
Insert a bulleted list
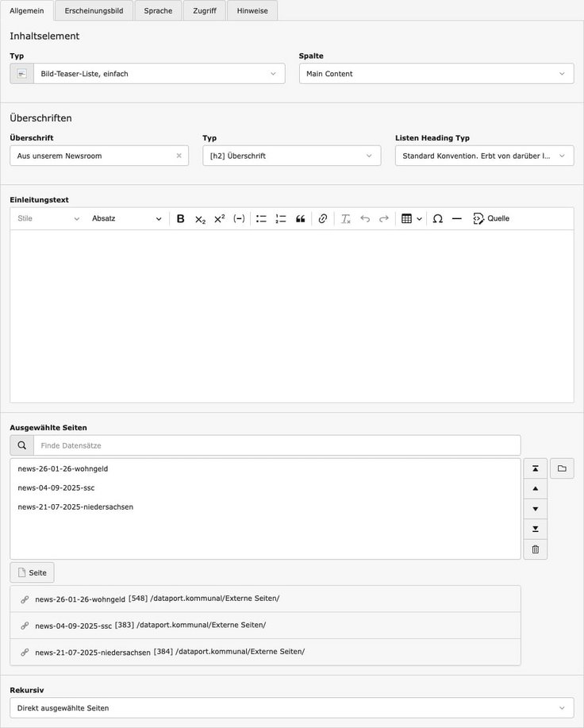(x=261, y=219)
